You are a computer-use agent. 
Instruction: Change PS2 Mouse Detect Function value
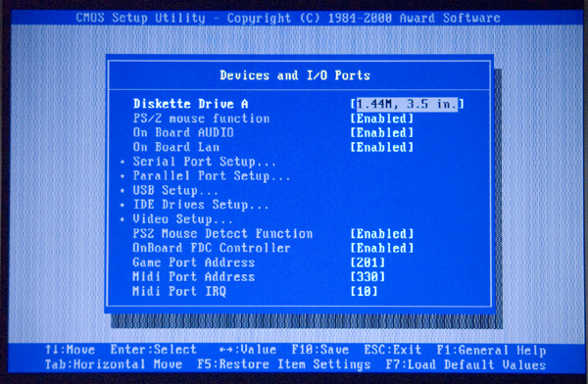381,233
